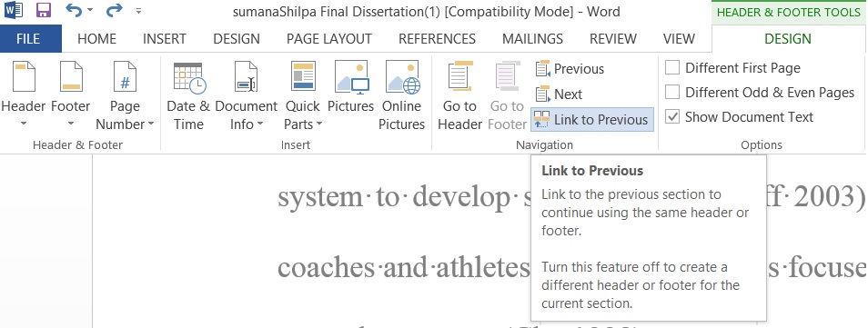Jump to the Previous header or footer

[570, 69]
